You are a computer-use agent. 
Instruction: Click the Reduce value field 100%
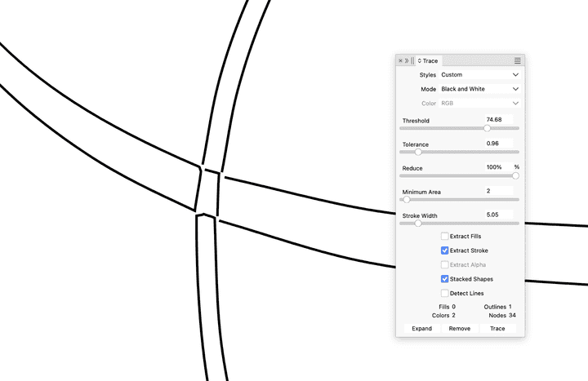point(499,167)
